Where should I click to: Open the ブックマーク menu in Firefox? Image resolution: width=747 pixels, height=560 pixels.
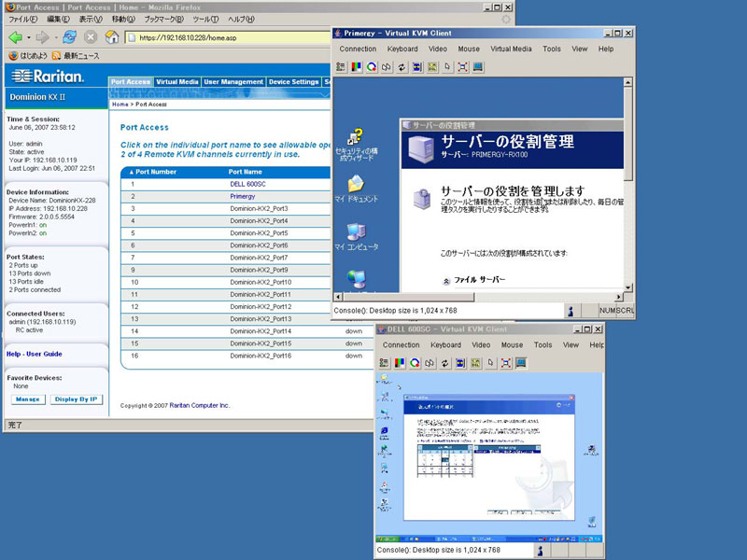[164, 20]
